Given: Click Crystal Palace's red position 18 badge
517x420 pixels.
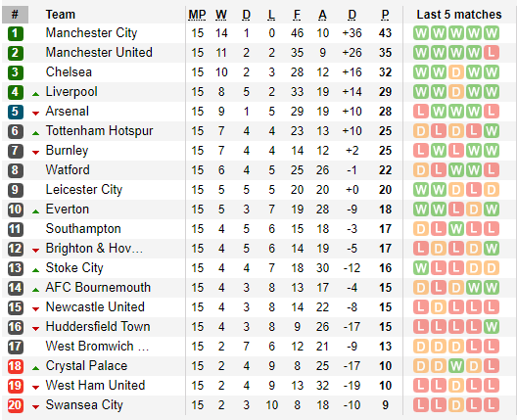Looking at the screenshot, I should (15, 366).
